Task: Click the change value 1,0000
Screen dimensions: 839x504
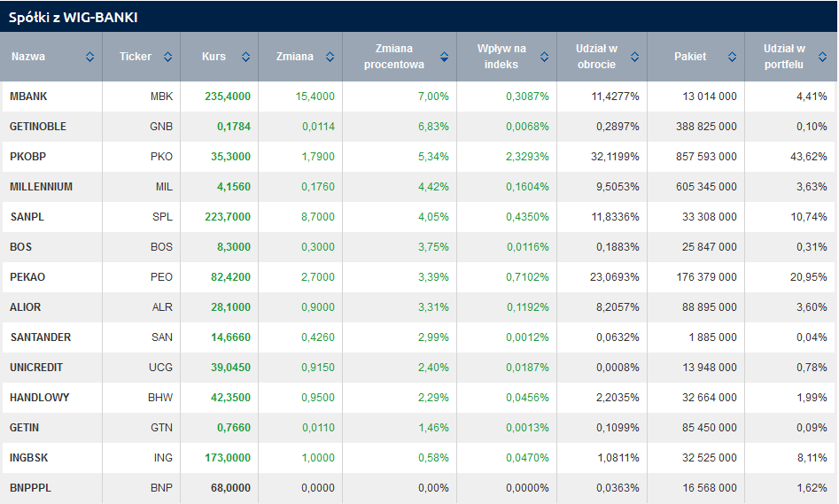Action: tap(318, 458)
